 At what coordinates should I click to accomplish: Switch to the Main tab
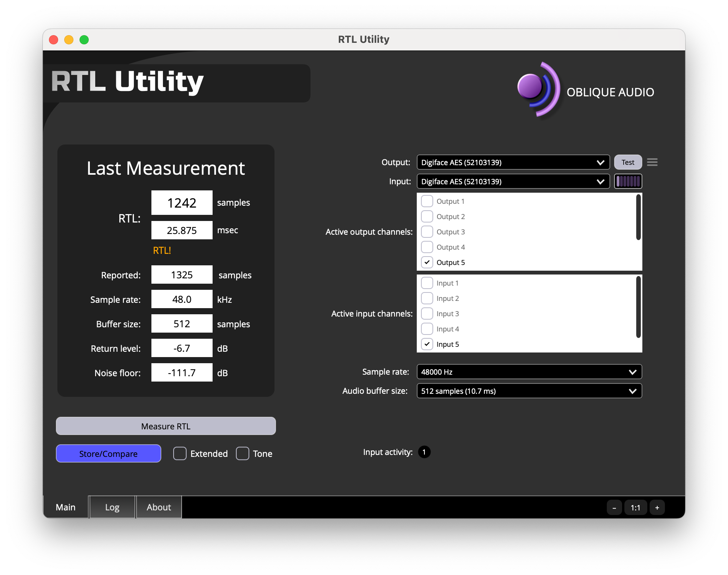66,507
